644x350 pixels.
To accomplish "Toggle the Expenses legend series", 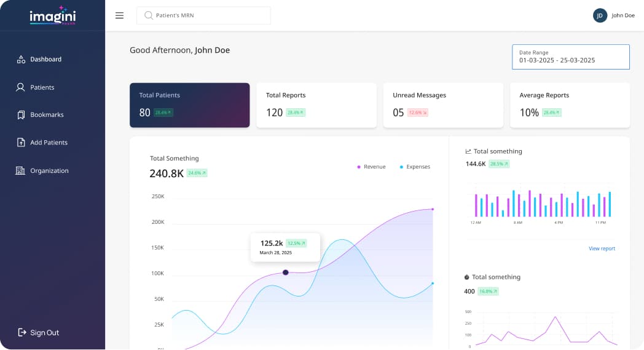I will click(415, 167).
